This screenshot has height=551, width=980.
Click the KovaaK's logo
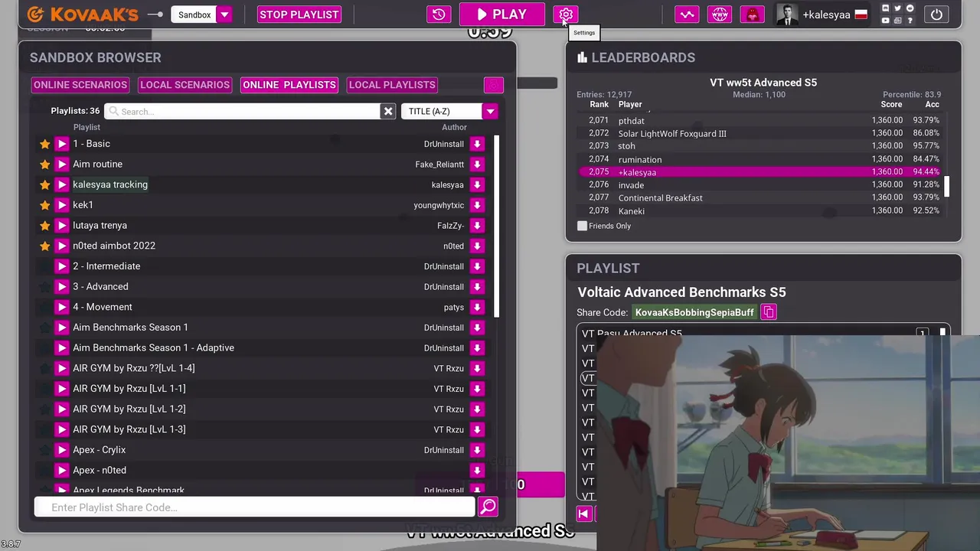[83, 15]
